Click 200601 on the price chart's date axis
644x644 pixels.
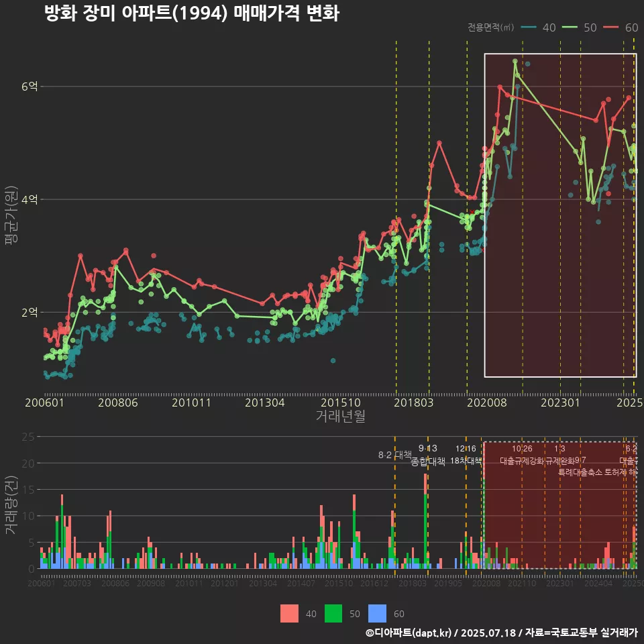tap(44, 402)
